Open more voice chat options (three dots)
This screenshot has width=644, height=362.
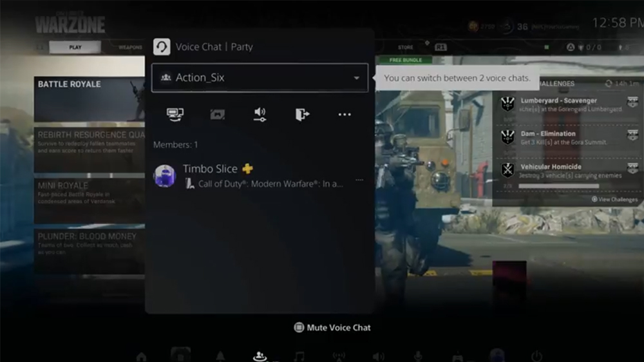[345, 114]
